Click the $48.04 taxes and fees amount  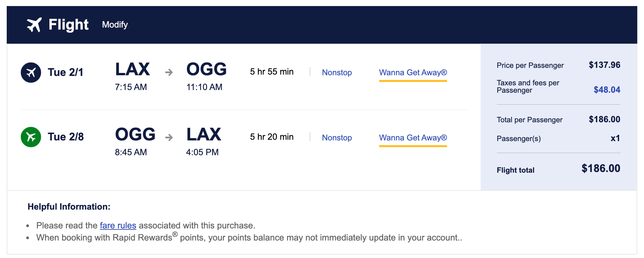click(607, 90)
